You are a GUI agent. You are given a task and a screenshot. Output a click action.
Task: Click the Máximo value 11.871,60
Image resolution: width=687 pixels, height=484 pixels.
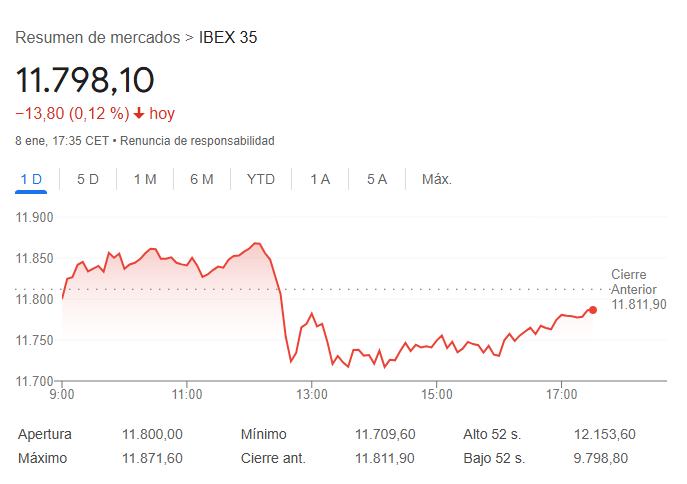pos(152,458)
